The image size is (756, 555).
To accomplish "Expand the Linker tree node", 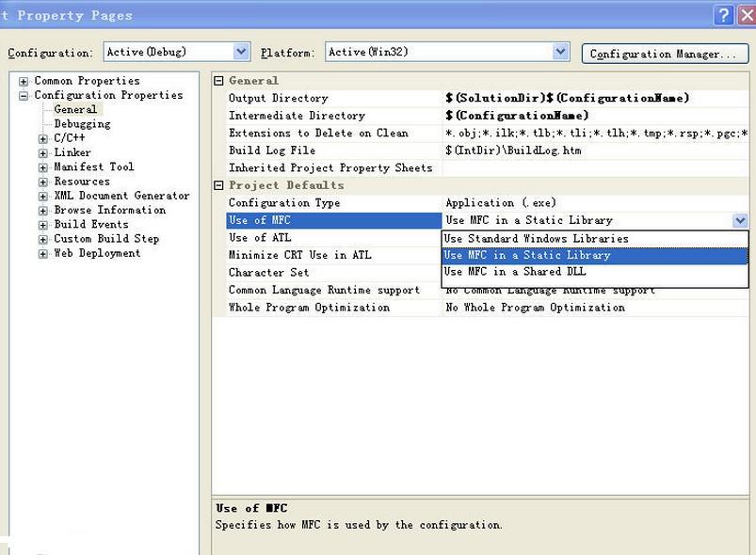I will coord(43,153).
